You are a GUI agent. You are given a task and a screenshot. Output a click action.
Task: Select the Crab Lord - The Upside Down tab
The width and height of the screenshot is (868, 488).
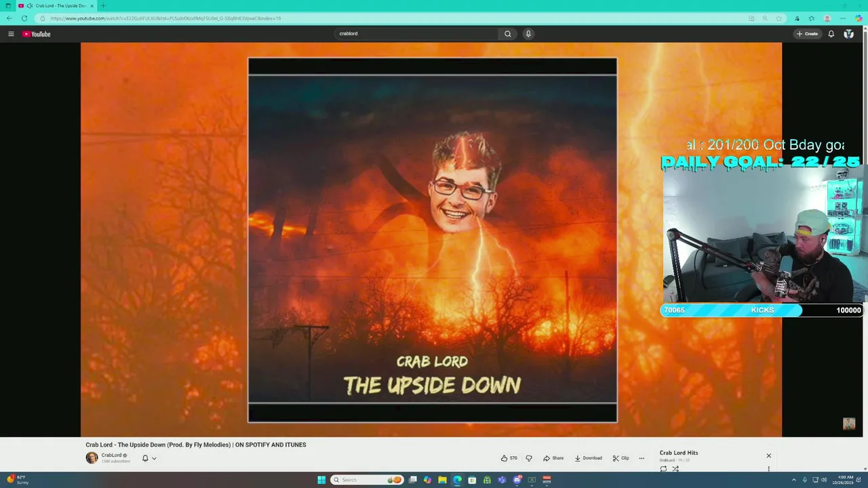click(56, 5)
